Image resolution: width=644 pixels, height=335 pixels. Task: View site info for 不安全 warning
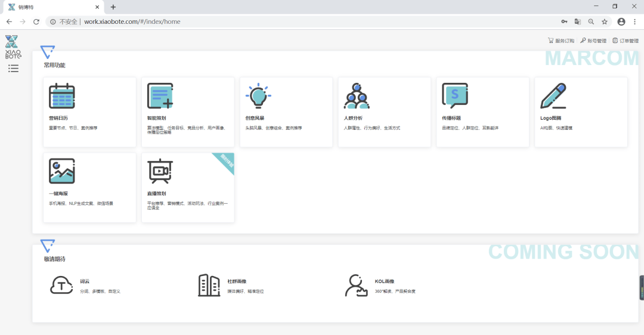click(x=64, y=22)
